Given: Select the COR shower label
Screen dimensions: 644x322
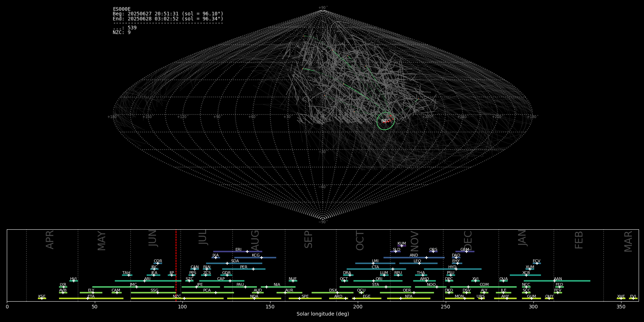Looking at the screenshot, I should [x=158, y=261].
